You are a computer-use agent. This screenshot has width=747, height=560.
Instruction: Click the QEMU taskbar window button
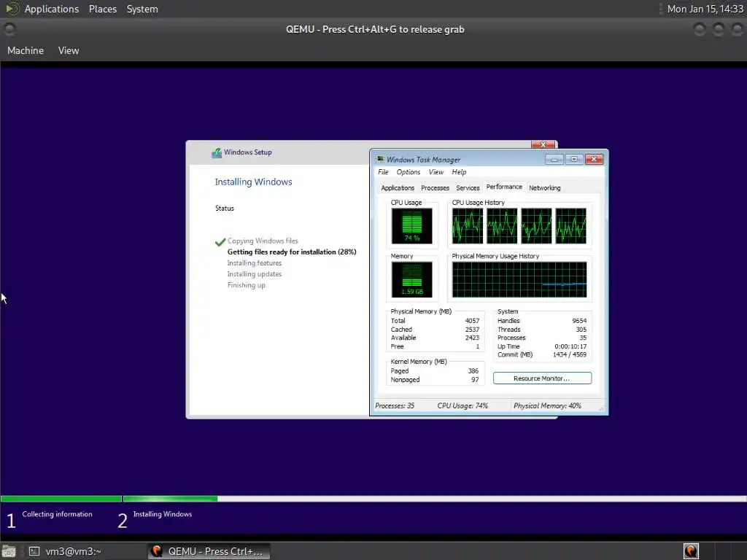209,551
